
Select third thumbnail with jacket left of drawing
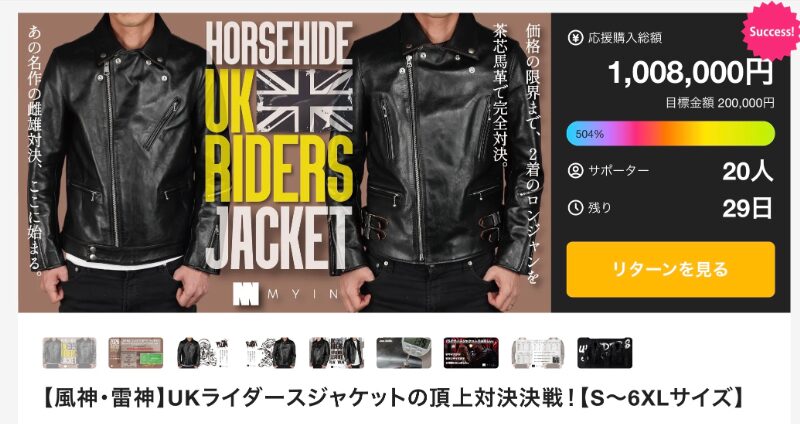tap(203, 353)
